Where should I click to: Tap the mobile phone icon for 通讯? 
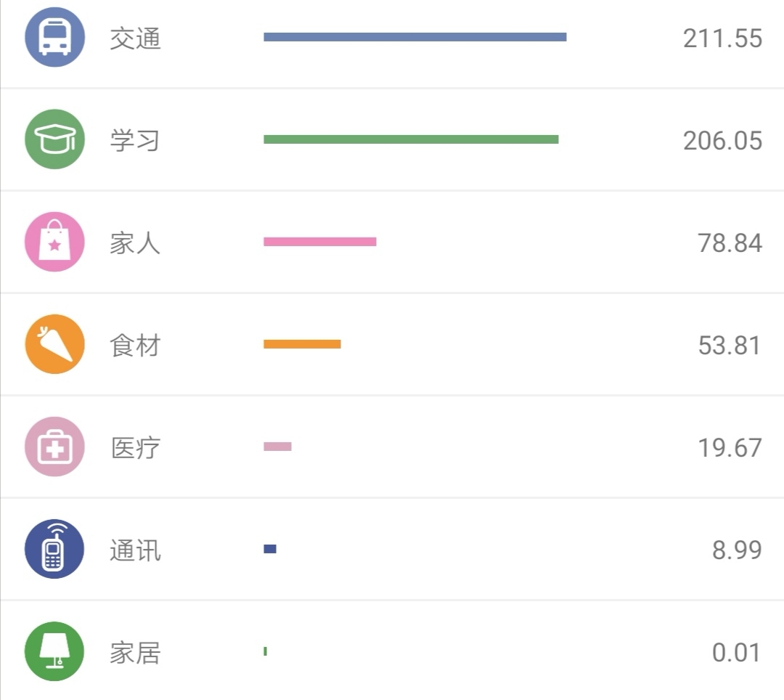pos(55,549)
